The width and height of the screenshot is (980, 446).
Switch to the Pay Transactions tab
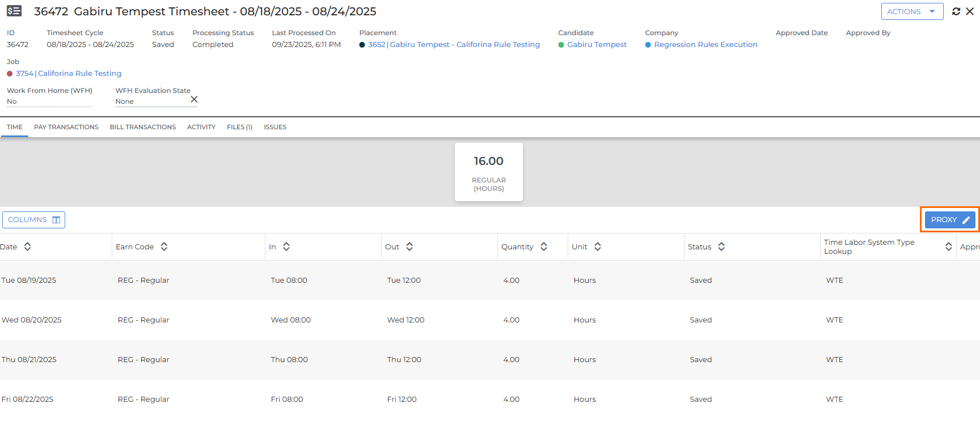point(66,127)
